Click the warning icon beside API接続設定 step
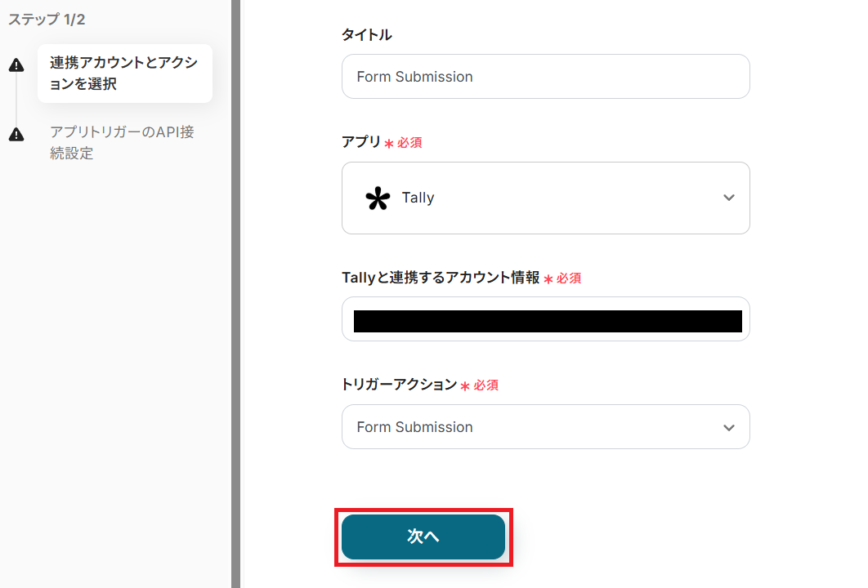The height and width of the screenshot is (588, 868). 16,135
